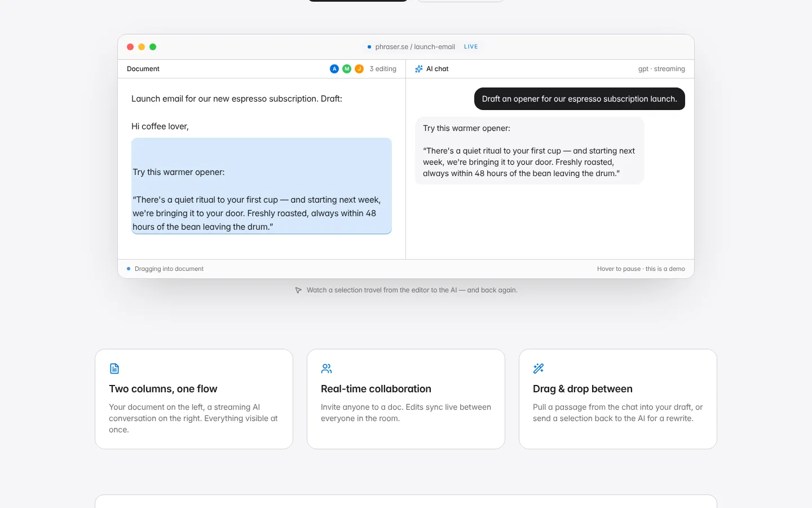This screenshot has width=812, height=508.
Task: Click the LIVE badge in address bar
Action: (471, 47)
